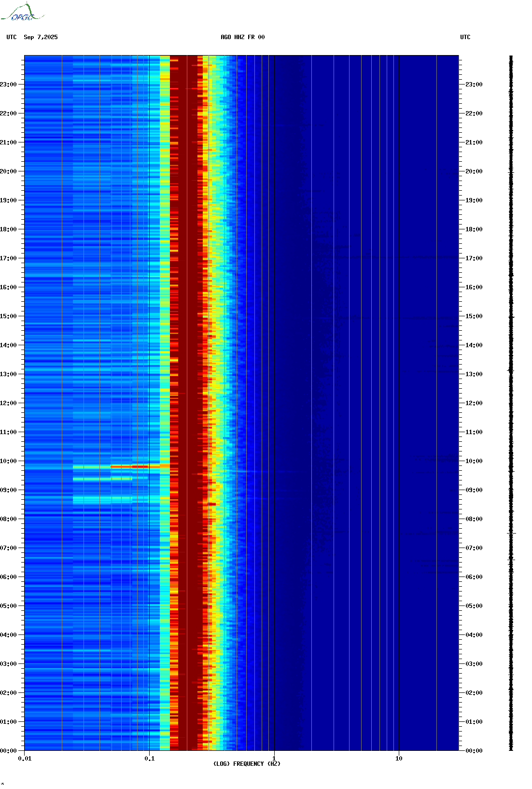
Task: Click '14:00' on the left time axis
Action: pos(8,345)
